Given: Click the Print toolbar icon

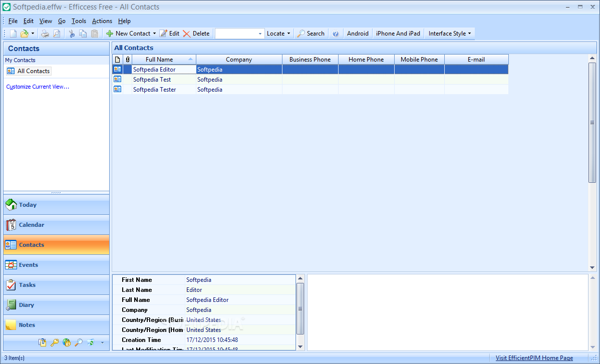Looking at the screenshot, I should click(45, 34).
